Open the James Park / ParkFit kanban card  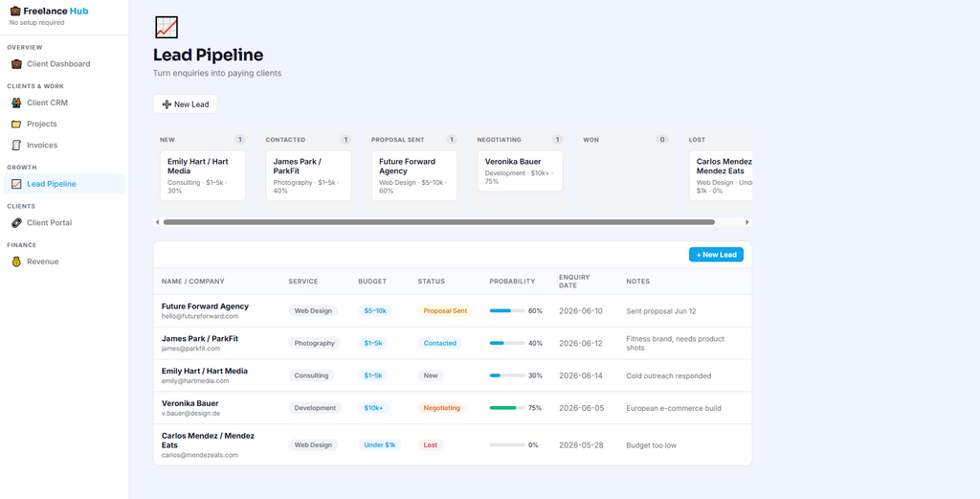[308, 175]
